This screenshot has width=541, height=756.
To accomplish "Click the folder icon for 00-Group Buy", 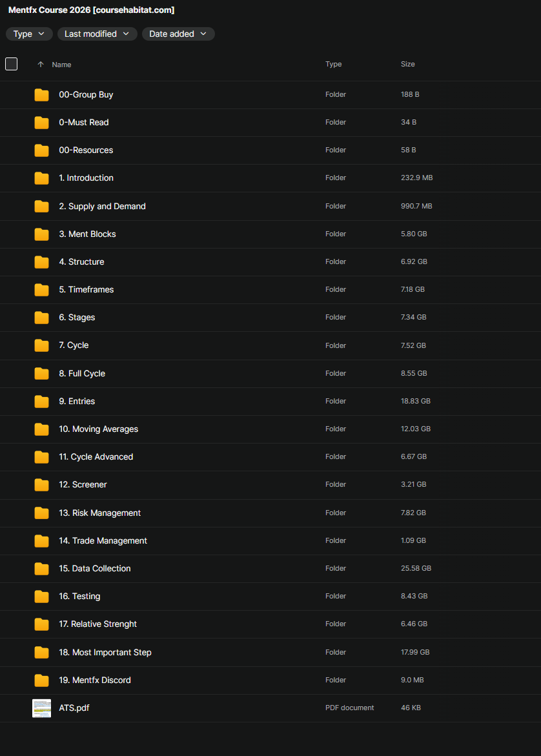I will [41, 95].
